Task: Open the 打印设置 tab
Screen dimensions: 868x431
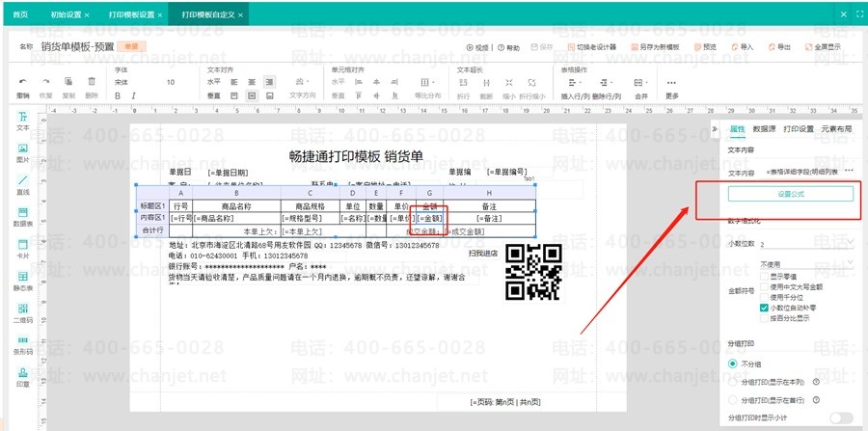Action: 799,129
